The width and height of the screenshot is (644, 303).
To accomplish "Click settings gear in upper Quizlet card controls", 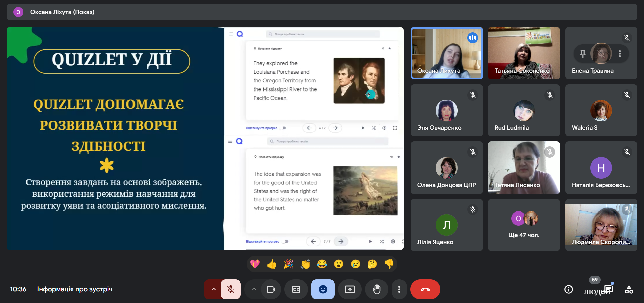I will click(x=384, y=128).
